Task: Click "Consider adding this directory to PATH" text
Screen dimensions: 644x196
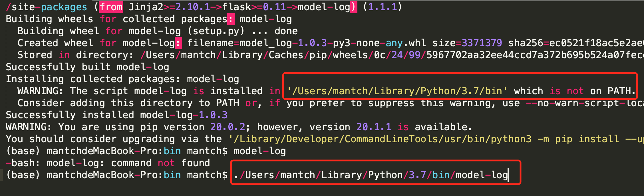Action: 128,103
